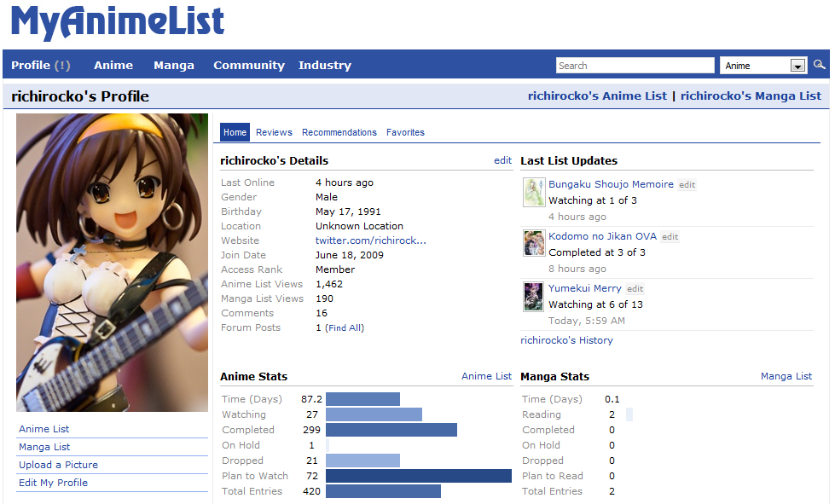Click the profile picture of the figure
Image resolution: width=835 pixels, height=504 pixels.
112,263
